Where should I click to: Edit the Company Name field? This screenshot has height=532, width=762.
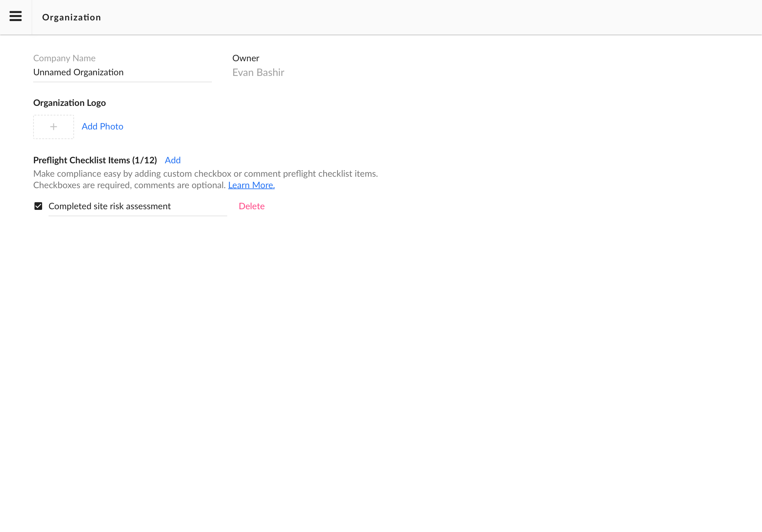click(123, 72)
